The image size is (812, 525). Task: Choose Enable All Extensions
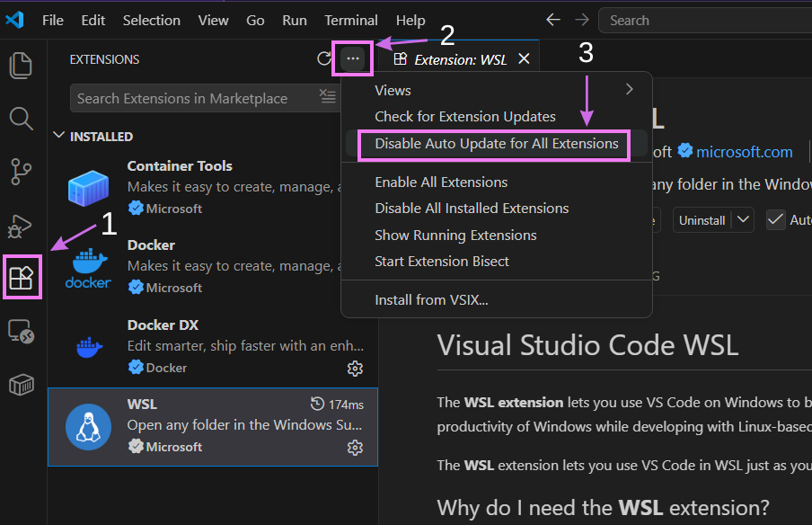click(x=497, y=182)
